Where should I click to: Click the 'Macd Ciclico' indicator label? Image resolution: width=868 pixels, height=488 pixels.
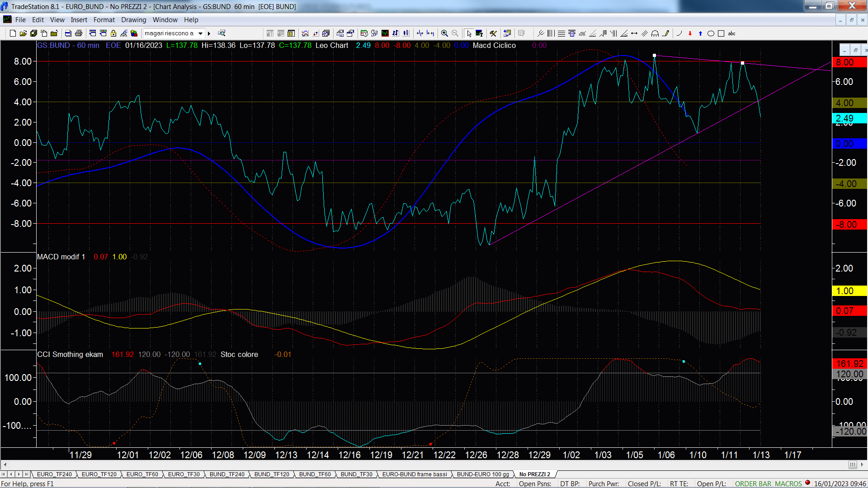pos(494,45)
